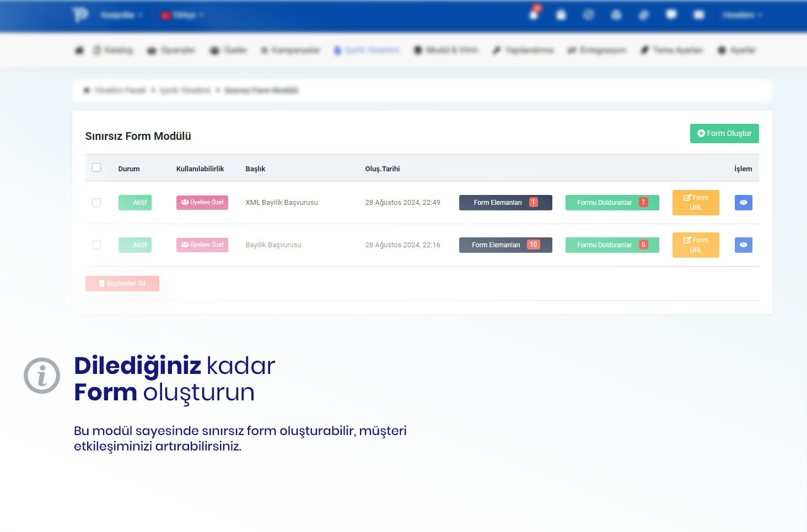Click the green Form Oluştur button

click(724, 133)
